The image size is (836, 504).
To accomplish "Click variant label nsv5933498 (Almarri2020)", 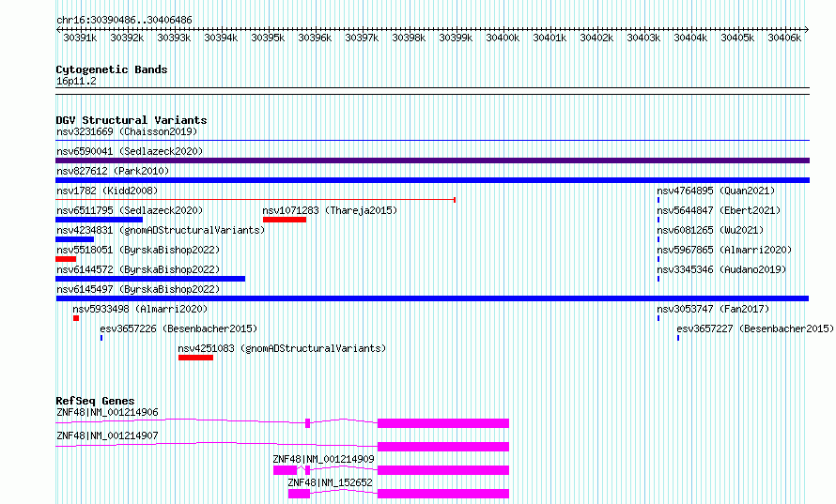I will [x=140, y=309].
